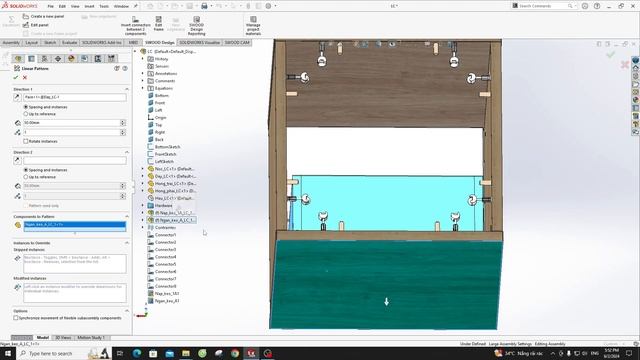Open Manage project materials

click(253, 25)
